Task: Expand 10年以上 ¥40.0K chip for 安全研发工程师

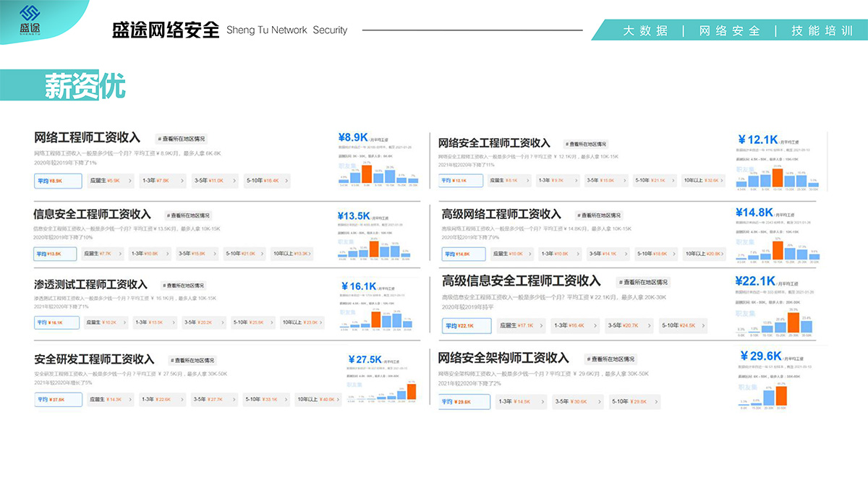Action: [x=316, y=399]
